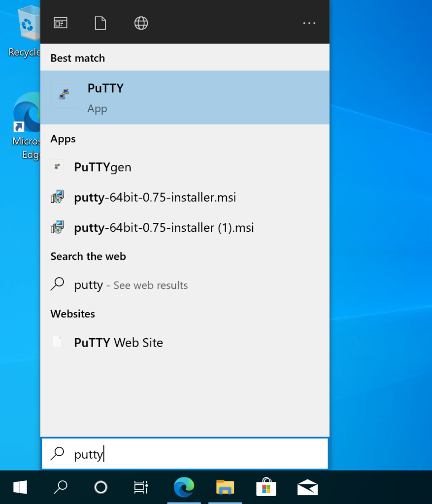Open Cortana from the taskbar
Viewport: 432px width, 504px height.
pos(100,487)
